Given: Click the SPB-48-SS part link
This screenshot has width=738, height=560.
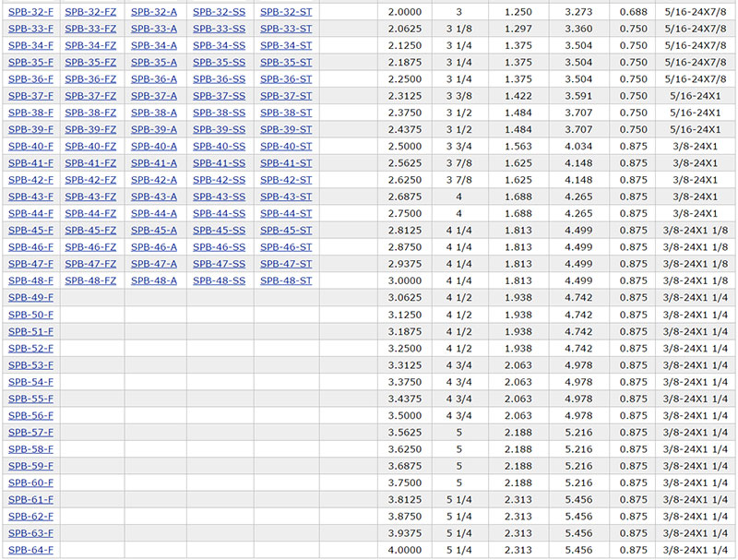Looking at the screenshot, I should (219, 280).
